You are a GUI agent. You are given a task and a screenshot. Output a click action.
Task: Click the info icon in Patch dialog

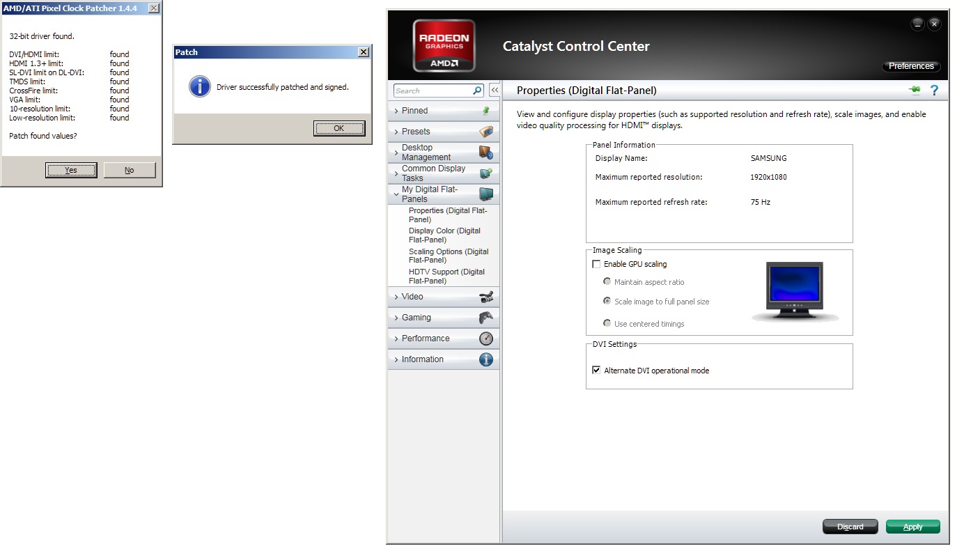(x=200, y=87)
